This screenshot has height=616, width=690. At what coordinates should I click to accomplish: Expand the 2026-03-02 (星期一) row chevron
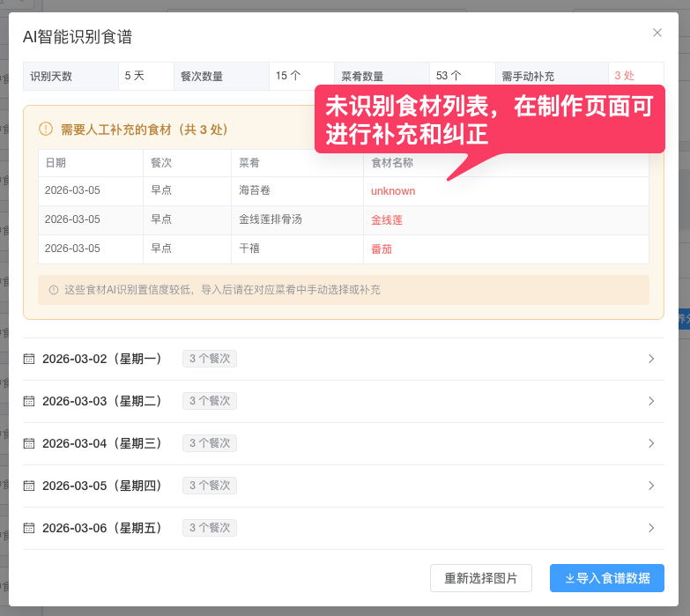[x=651, y=359]
